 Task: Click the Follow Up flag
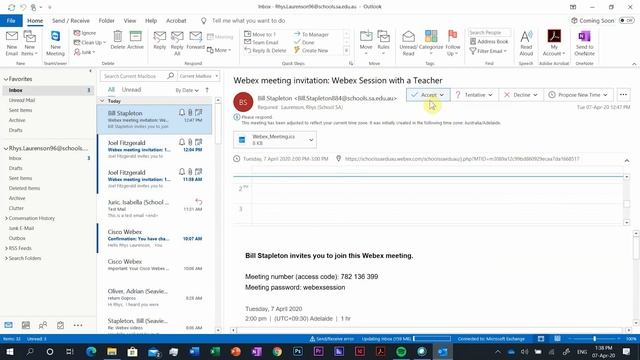click(x=453, y=43)
